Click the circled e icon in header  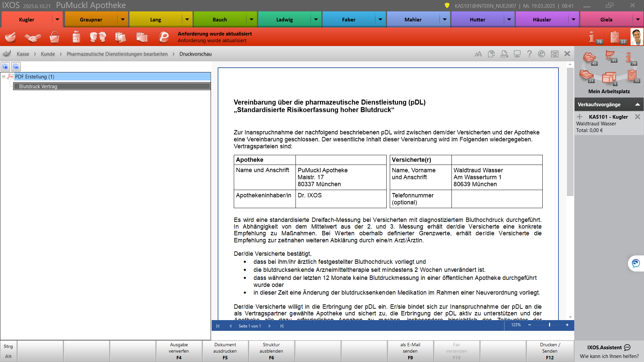point(541,54)
